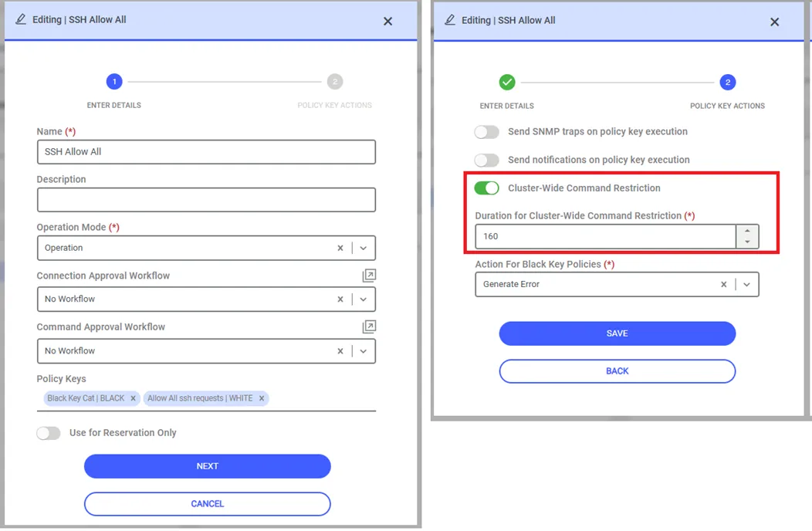
Task: Enable Send notifications on policy key execution
Action: click(x=487, y=160)
